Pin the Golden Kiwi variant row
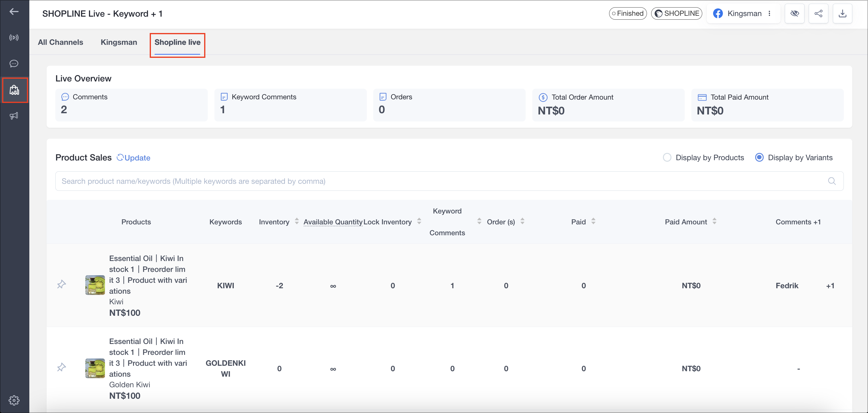 (61, 368)
